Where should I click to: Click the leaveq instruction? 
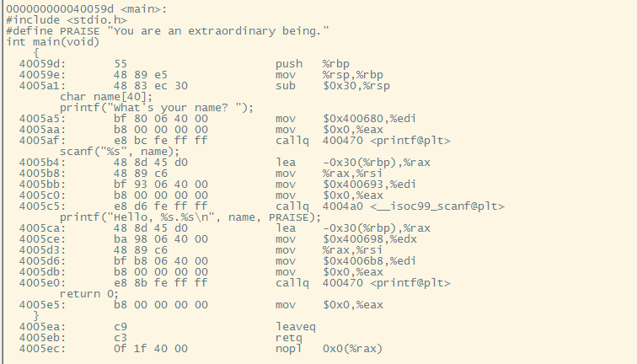pyautogui.click(x=296, y=327)
